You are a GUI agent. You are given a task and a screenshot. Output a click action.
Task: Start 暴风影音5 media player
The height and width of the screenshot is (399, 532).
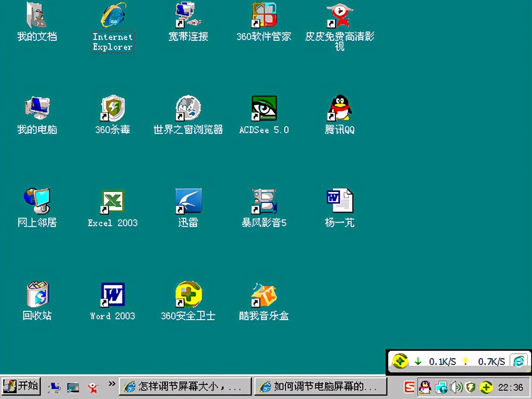263,199
